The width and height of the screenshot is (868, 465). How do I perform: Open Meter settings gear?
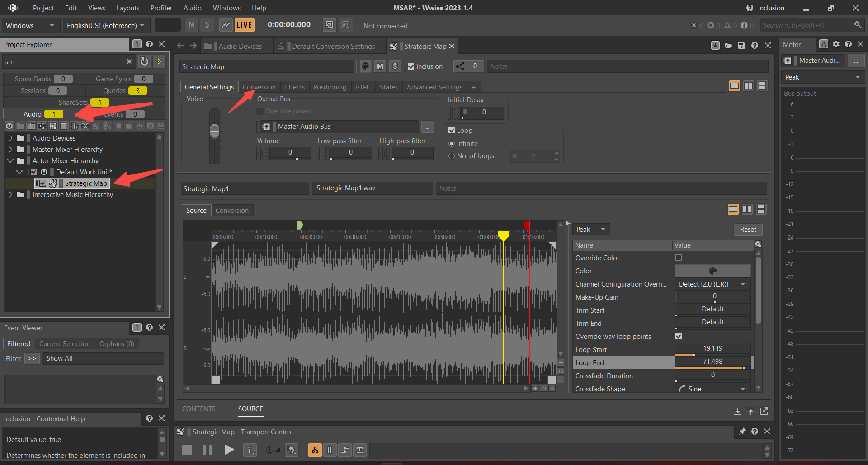[x=836, y=44]
